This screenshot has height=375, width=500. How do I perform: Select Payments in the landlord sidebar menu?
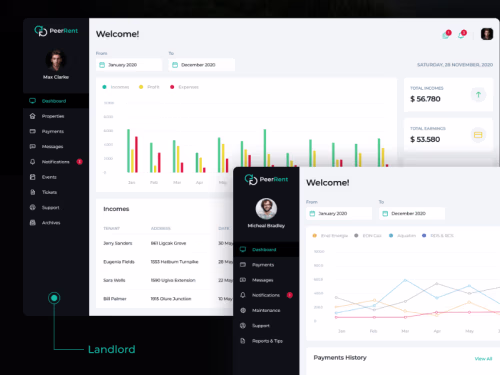pyautogui.click(x=52, y=131)
